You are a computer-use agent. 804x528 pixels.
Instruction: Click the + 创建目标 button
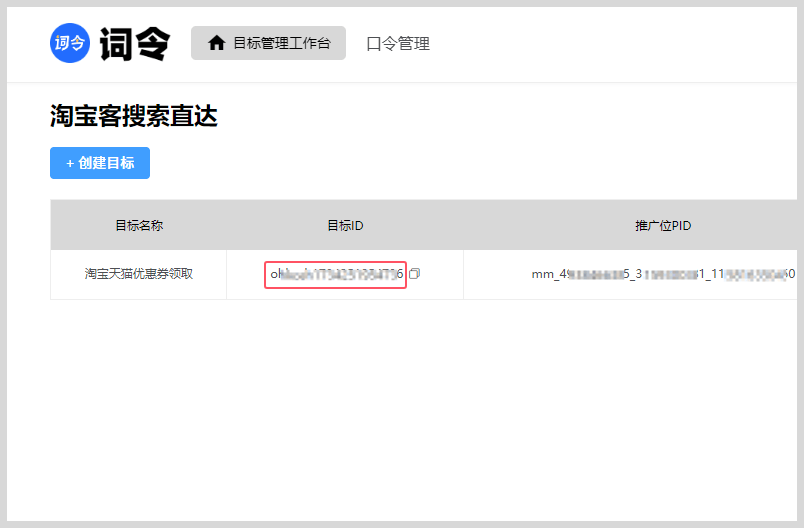(x=100, y=163)
